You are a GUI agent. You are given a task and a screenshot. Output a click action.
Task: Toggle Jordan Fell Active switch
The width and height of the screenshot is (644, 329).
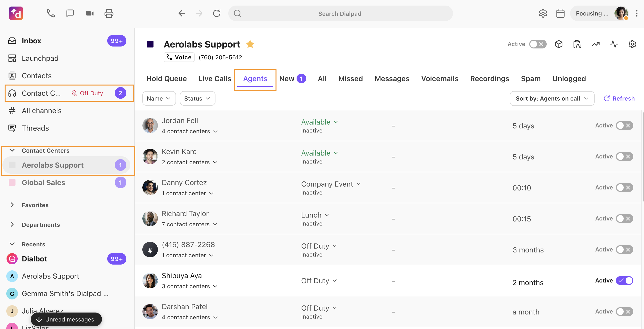click(x=624, y=125)
